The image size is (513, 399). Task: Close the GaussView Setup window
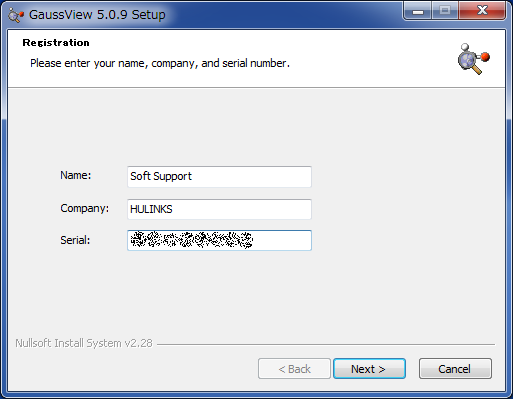(x=482, y=11)
